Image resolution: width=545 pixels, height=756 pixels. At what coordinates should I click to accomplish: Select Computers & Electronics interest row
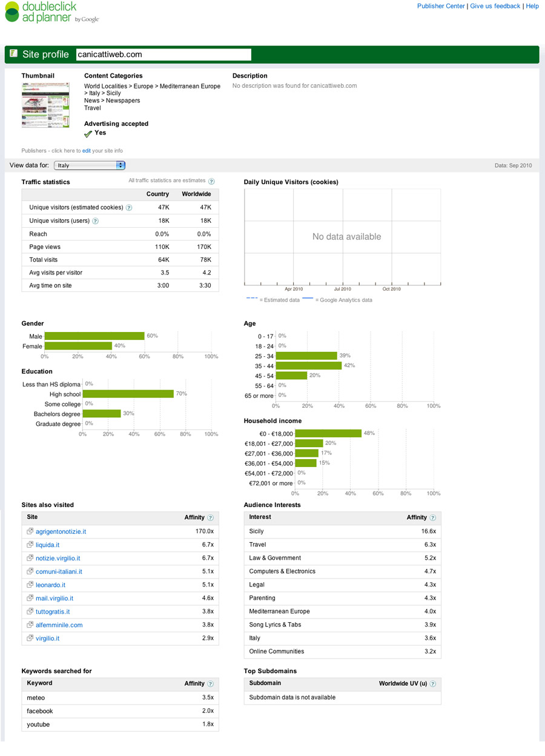pyautogui.click(x=342, y=571)
